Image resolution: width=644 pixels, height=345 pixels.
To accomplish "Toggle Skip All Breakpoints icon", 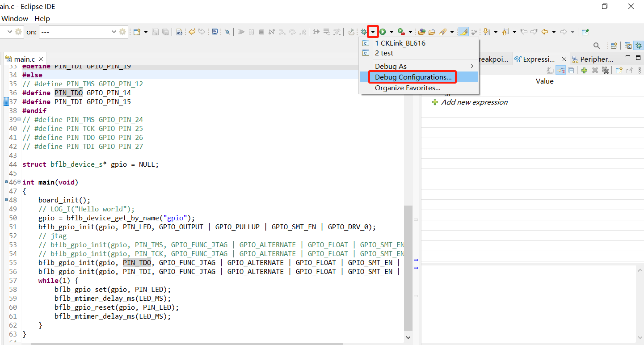I will (227, 32).
